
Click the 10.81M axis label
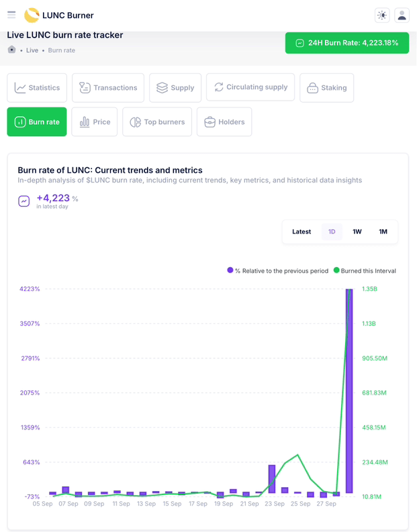click(371, 496)
